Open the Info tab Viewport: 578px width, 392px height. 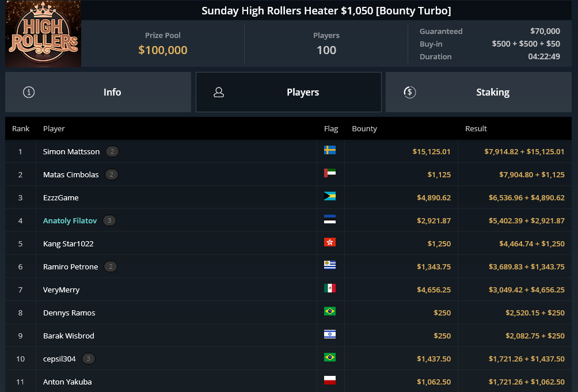coord(98,92)
